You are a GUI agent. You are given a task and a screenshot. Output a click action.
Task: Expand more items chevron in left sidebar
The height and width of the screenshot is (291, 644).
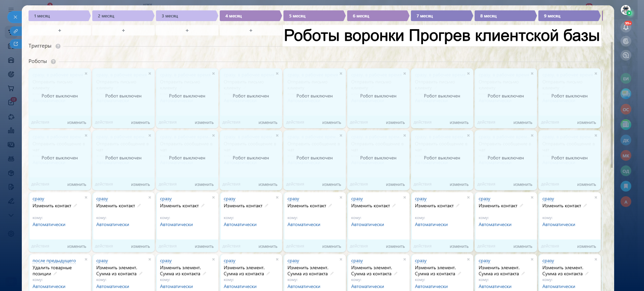(x=11, y=215)
